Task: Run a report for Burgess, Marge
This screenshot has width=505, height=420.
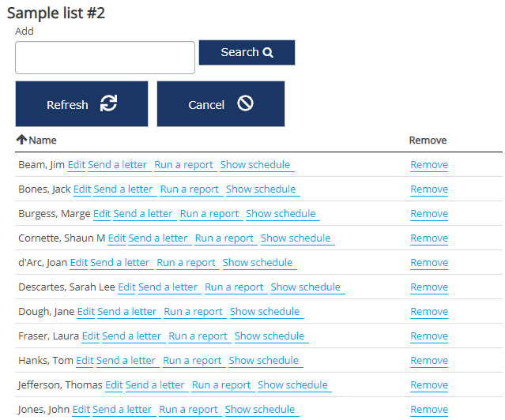Action: [209, 214]
